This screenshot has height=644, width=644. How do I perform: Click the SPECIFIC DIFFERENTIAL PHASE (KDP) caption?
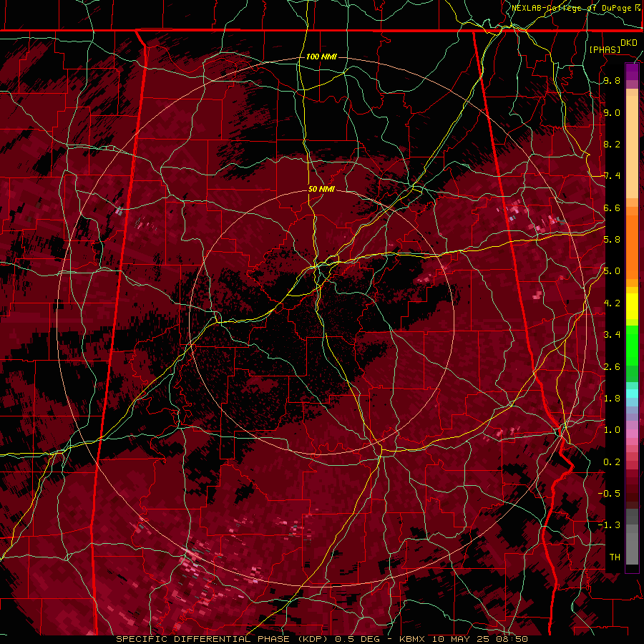click(x=224, y=639)
